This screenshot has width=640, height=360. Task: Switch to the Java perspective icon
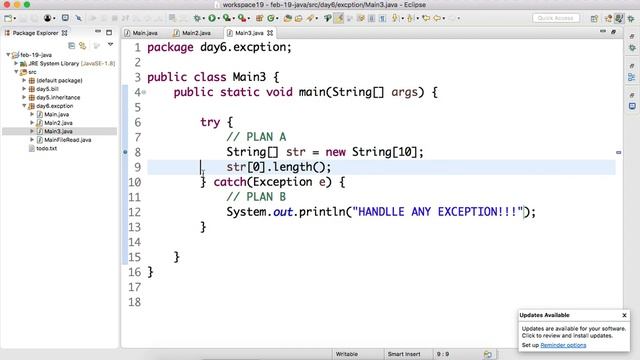(619, 19)
